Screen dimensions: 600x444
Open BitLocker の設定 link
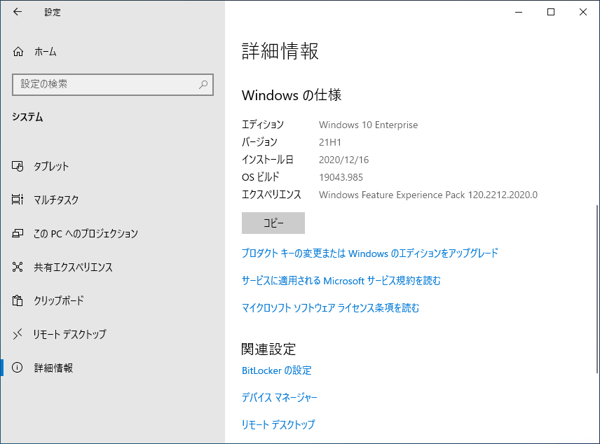point(276,371)
